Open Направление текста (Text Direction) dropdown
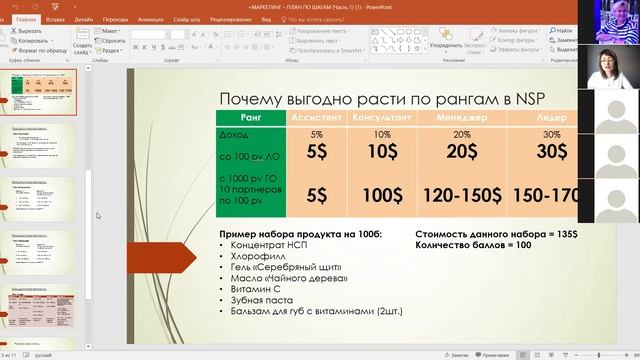Screen dimensions: 640x360 pyautogui.click(x=320, y=31)
